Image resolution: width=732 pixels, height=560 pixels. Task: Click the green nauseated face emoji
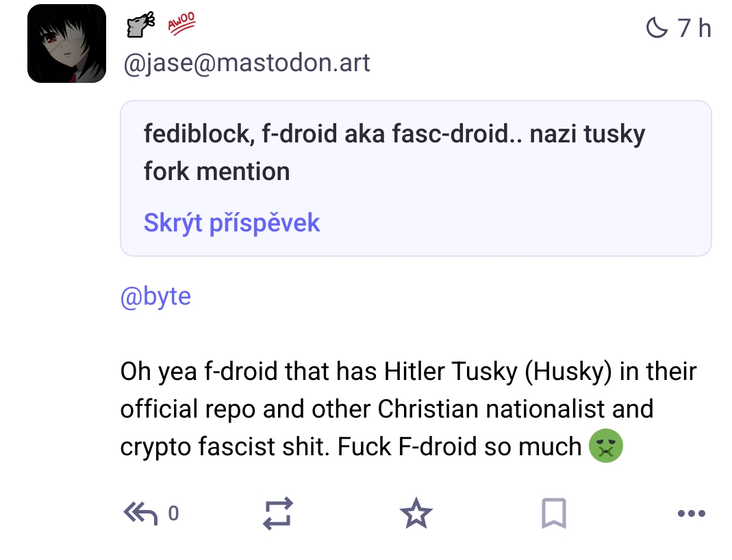pyautogui.click(x=606, y=446)
